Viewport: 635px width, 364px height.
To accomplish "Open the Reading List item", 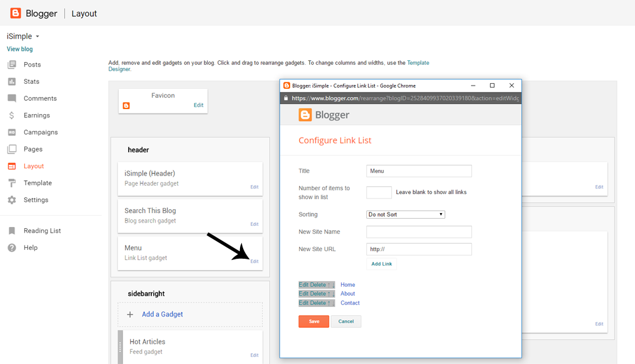I will point(42,231).
